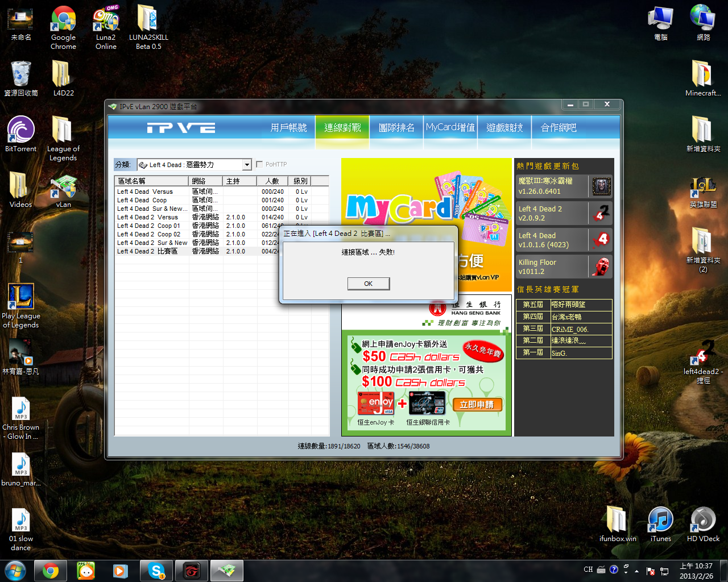728x582 pixels.
Task: Click the Killing Floor update icon
Action: click(601, 267)
